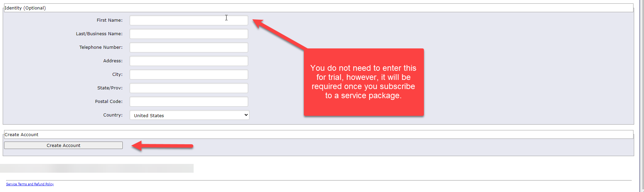Open the Country dropdown showing United States
The image size is (644, 192).
[189, 115]
